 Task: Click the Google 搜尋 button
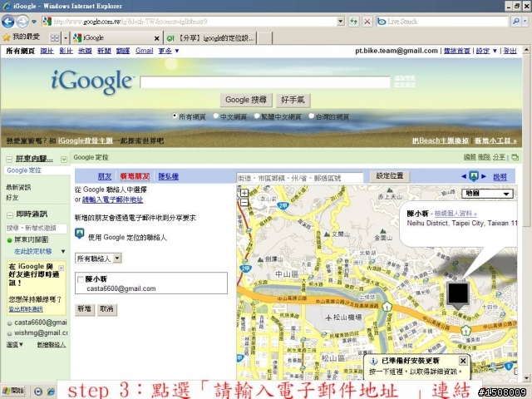pyautogui.click(x=246, y=100)
